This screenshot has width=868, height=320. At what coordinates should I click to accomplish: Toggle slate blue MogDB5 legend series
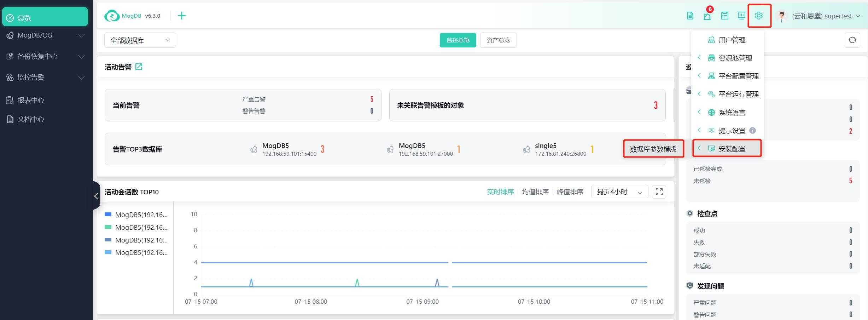[136, 240]
